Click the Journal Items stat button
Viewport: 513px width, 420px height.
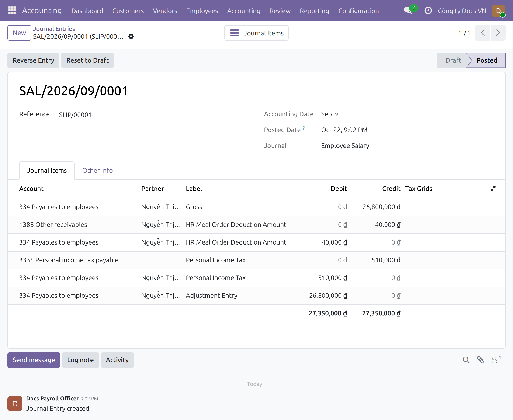click(x=256, y=33)
